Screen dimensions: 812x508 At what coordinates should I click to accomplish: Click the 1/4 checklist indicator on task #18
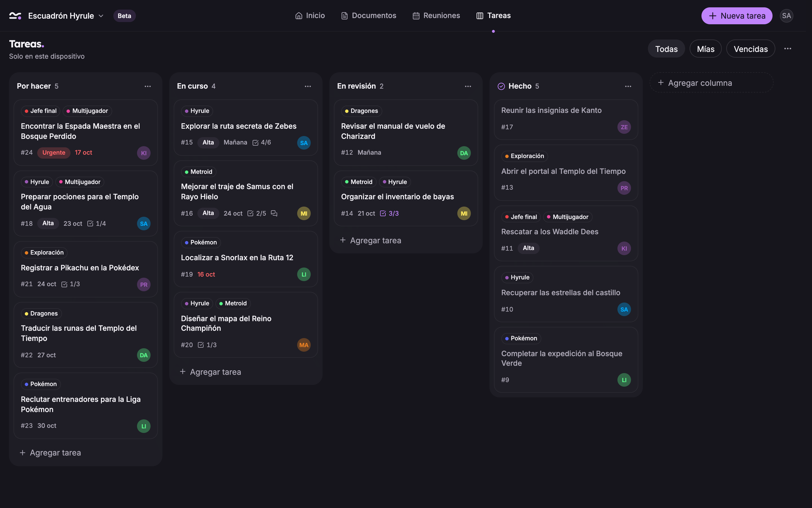[x=96, y=224]
